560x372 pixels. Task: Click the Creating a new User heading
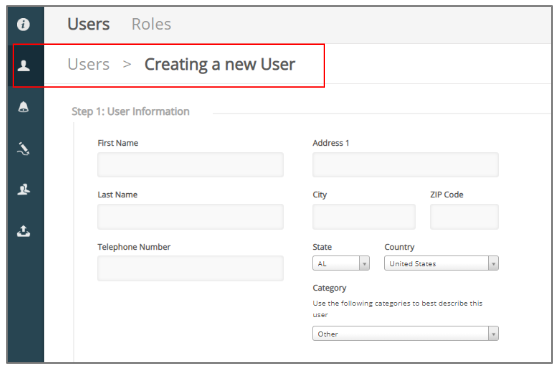pyautogui.click(x=220, y=65)
